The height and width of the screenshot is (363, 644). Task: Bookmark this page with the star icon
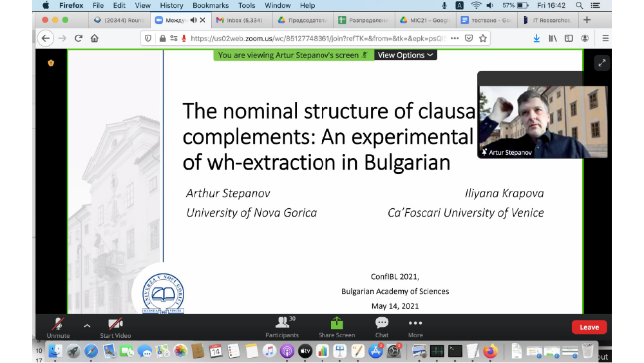(x=483, y=39)
